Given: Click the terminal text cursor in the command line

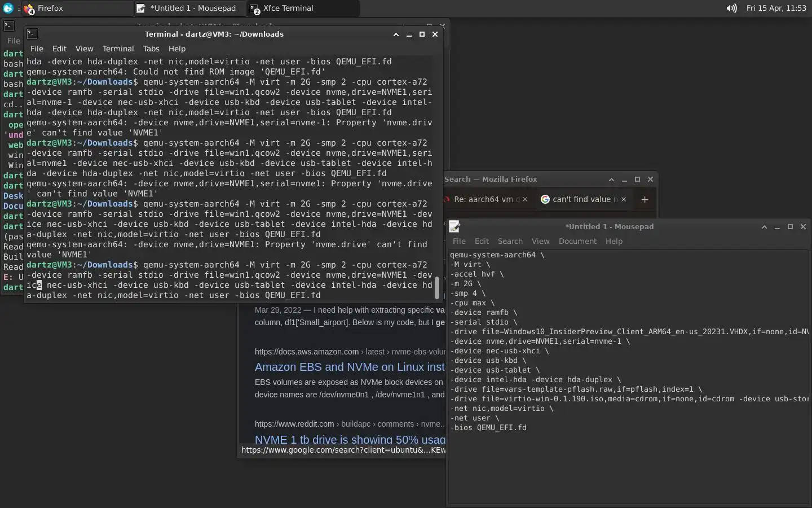Looking at the screenshot, I should [39, 285].
